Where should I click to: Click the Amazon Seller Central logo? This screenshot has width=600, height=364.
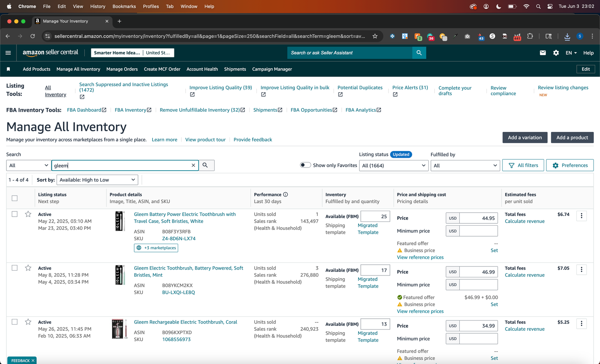click(x=50, y=53)
